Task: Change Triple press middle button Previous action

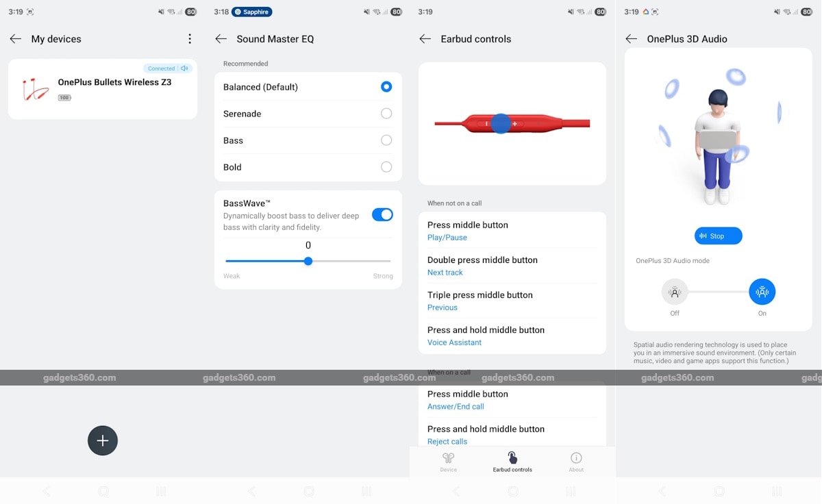Action: pos(512,301)
